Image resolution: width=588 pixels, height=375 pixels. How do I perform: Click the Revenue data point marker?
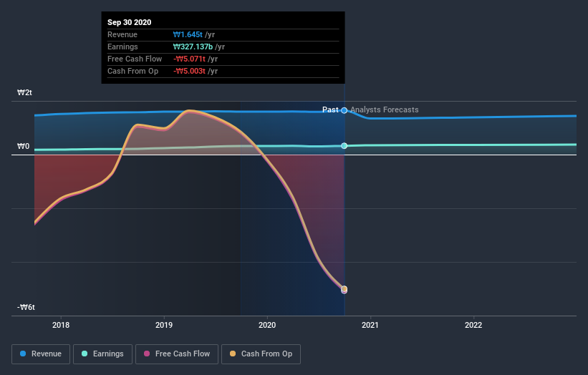tap(344, 110)
